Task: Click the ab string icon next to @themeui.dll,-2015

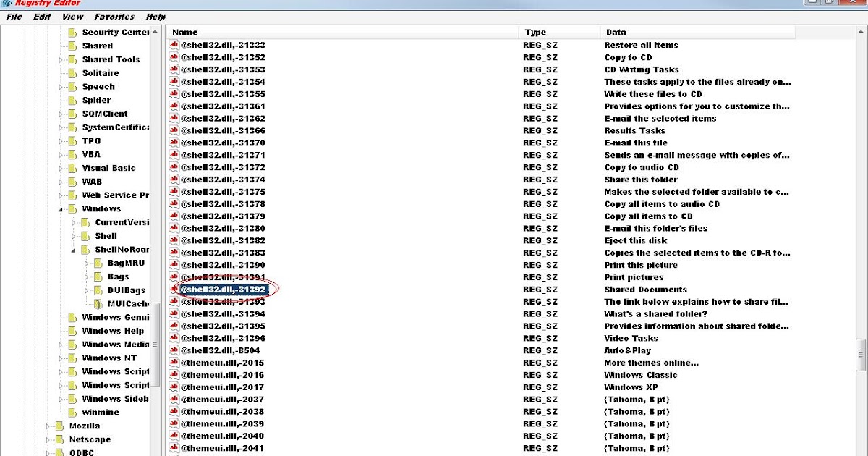Action: [x=173, y=362]
